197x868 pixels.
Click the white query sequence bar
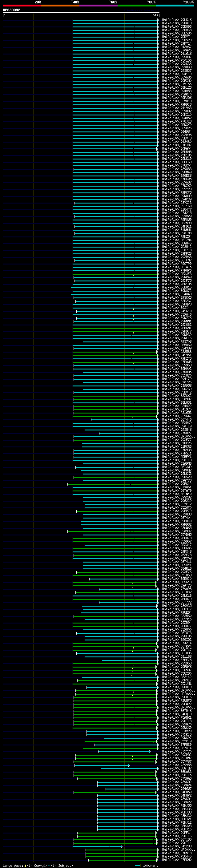point(81,12)
